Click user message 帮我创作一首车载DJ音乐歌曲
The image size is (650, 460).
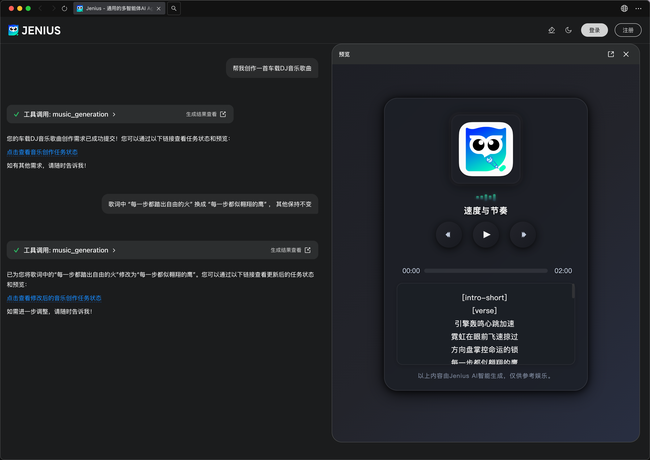pos(272,68)
